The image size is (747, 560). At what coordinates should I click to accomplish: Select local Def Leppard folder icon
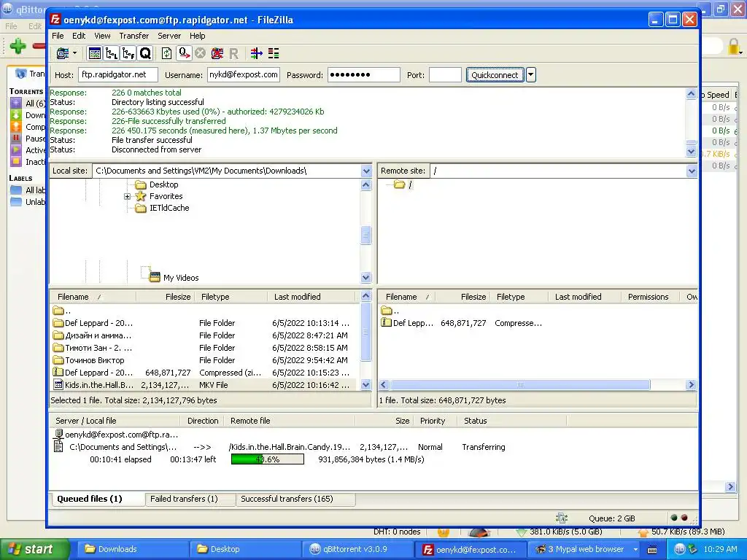58,323
